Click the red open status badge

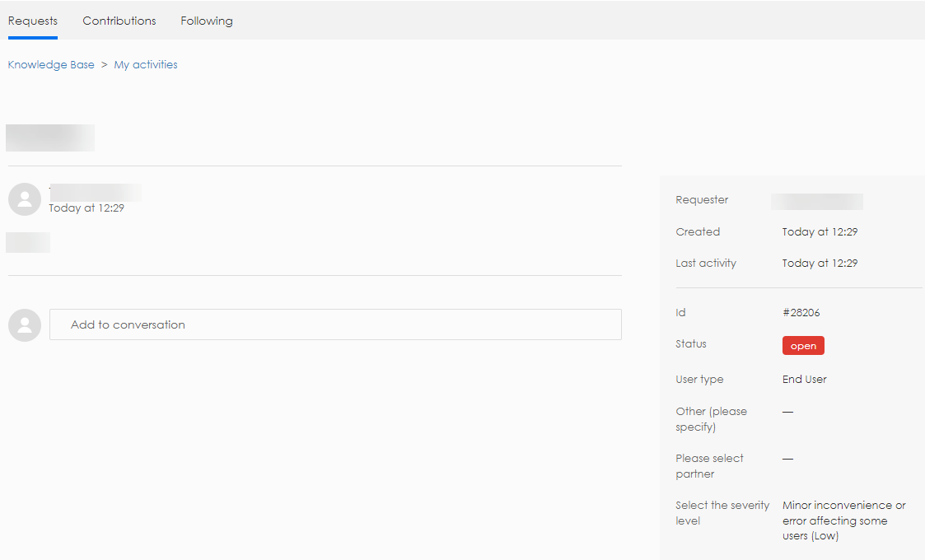(802, 345)
